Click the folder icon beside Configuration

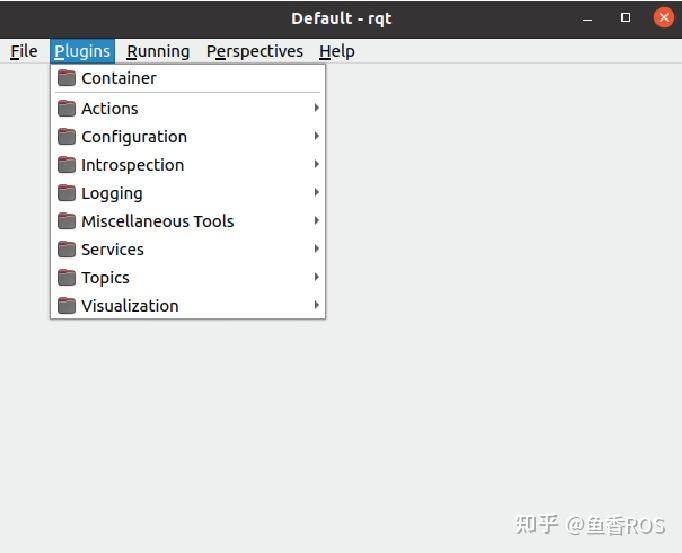67,136
